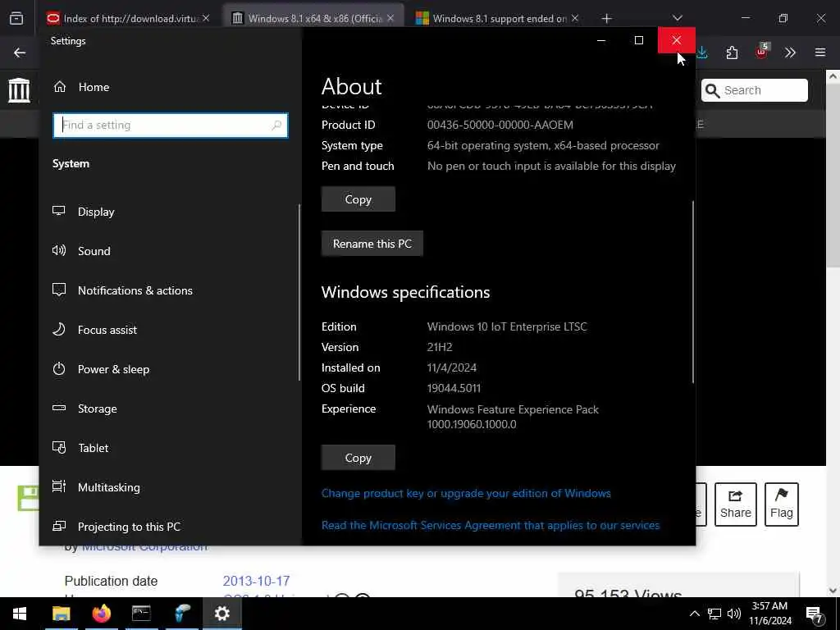Click the About page scrollbar
This screenshot has height=630, width=840.
pyautogui.click(x=692, y=293)
